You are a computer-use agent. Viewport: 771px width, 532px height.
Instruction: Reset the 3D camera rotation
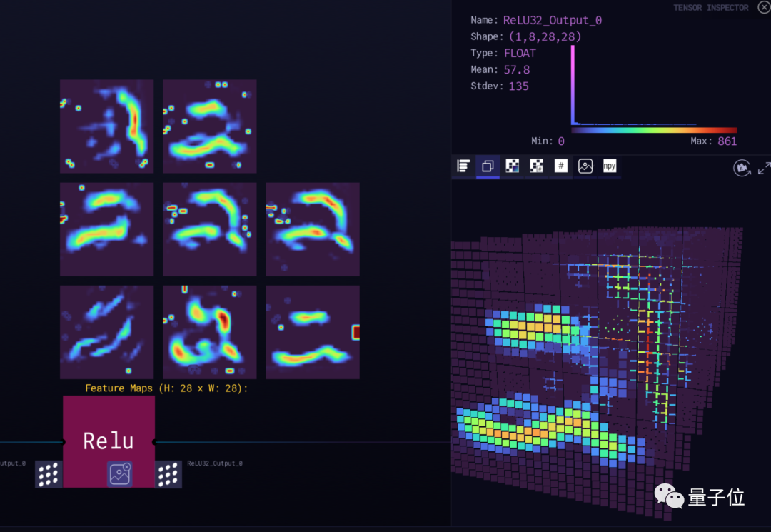[x=742, y=168]
